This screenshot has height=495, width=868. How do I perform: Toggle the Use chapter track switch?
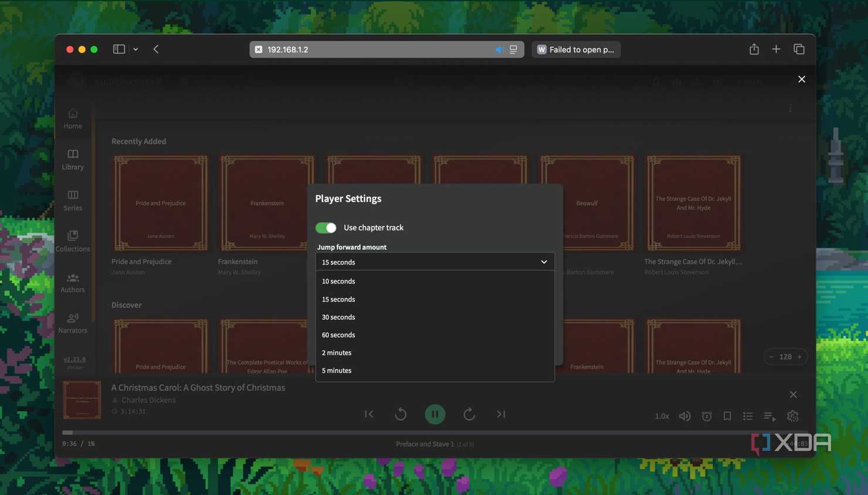326,228
